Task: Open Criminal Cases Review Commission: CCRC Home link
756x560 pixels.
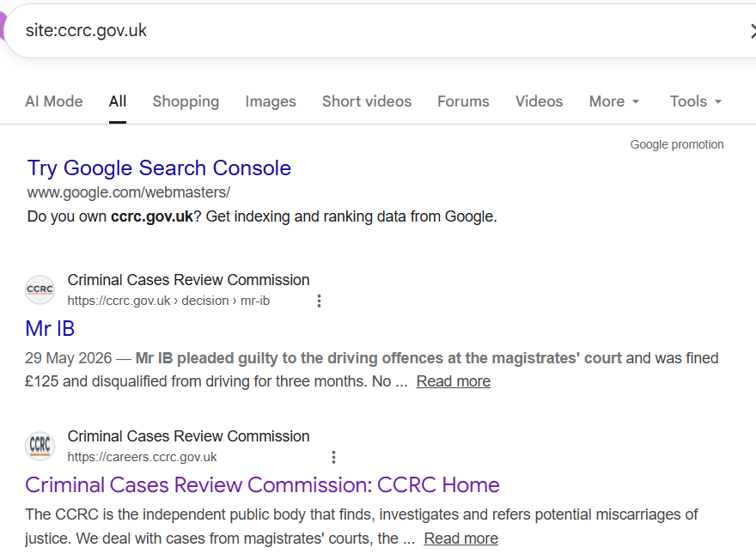Action: click(262, 484)
